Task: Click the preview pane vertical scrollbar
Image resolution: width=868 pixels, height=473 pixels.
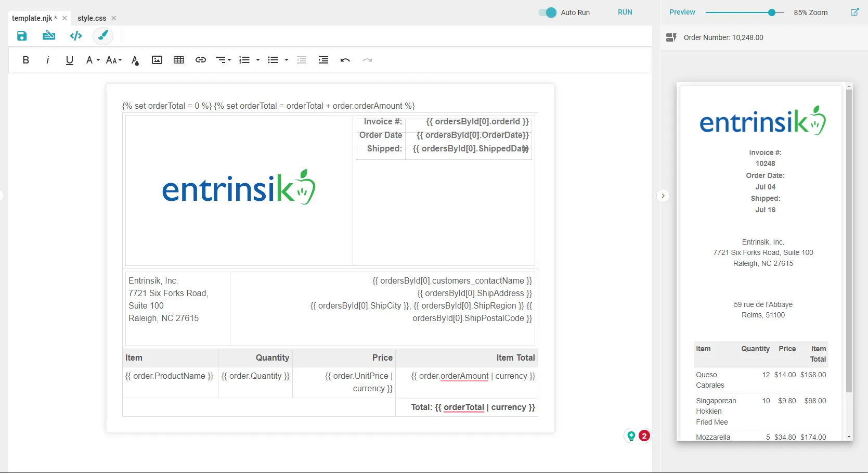Action: [849, 240]
